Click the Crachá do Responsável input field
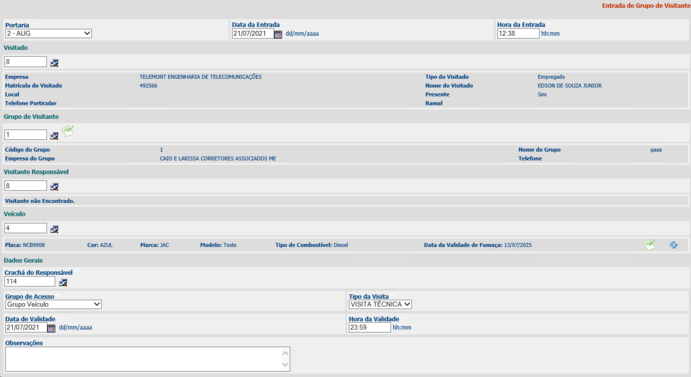The width and height of the screenshot is (691, 377). 30,281
